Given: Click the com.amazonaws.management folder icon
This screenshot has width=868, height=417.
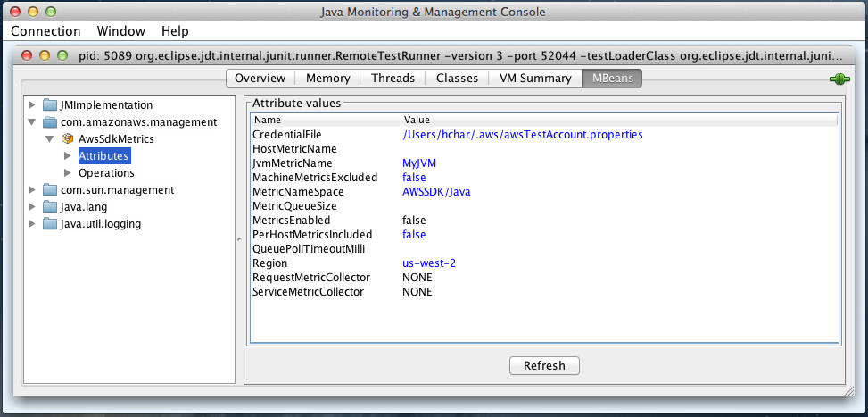Looking at the screenshot, I should click(x=50, y=121).
